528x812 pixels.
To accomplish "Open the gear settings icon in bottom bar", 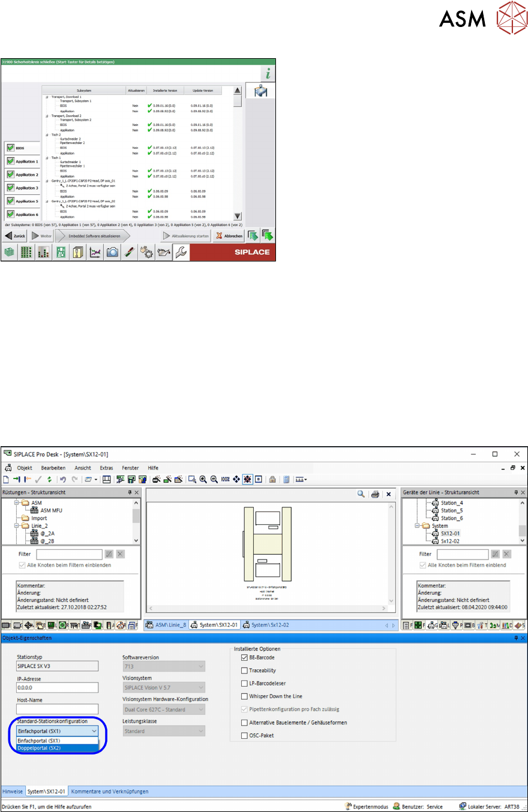I will tap(146, 253).
